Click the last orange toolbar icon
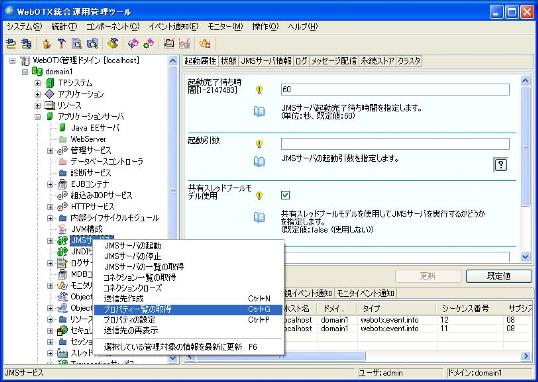This screenshot has height=382, width=538. point(205,44)
